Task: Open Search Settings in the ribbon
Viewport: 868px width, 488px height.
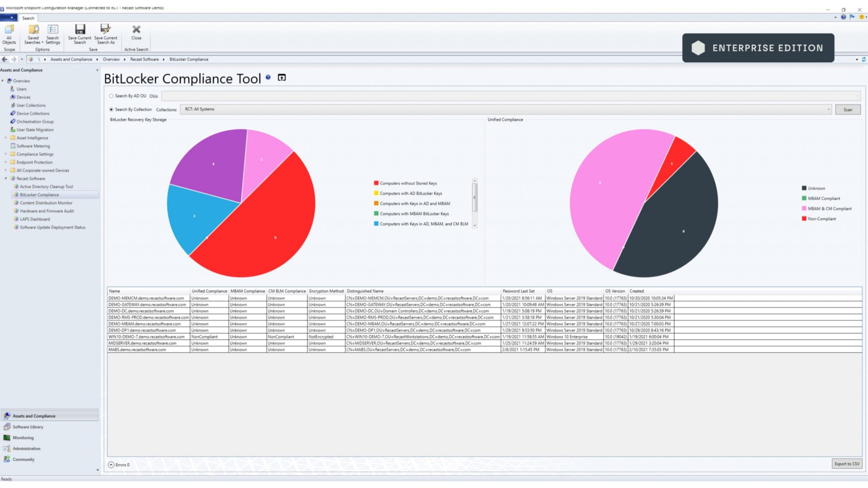Action: pyautogui.click(x=53, y=34)
